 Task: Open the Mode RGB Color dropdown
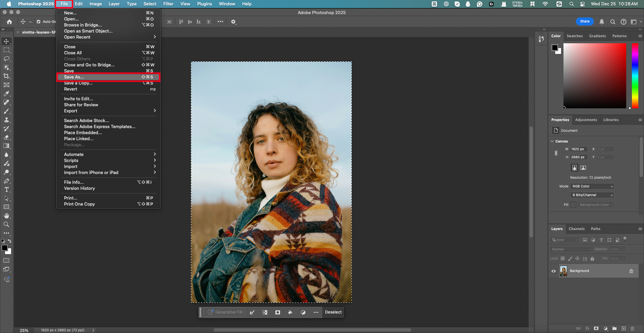[x=592, y=186]
